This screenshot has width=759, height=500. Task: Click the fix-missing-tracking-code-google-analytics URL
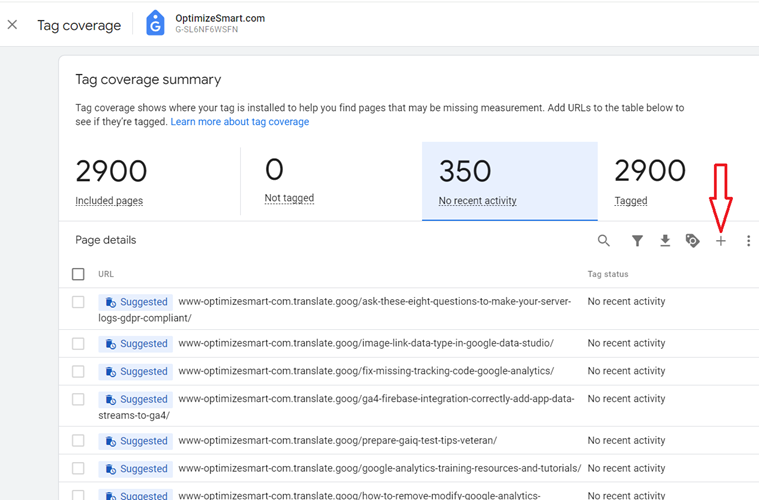pyautogui.click(x=366, y=371)
